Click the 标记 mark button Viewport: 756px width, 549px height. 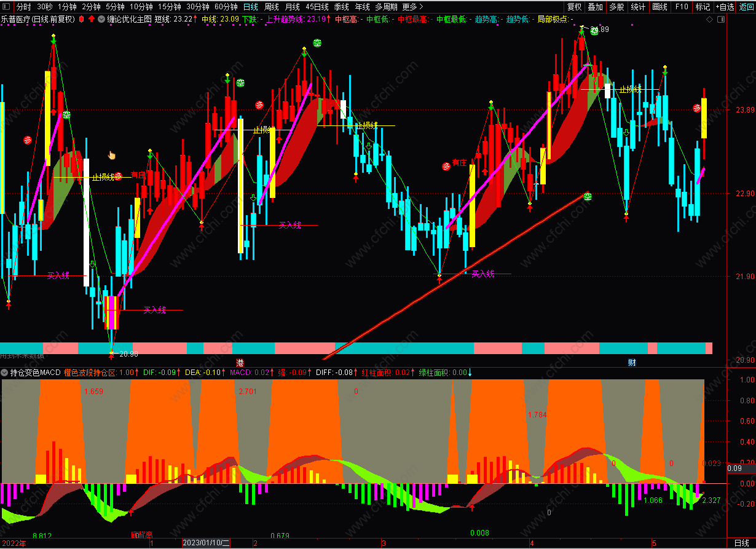[x=702, y=7]
